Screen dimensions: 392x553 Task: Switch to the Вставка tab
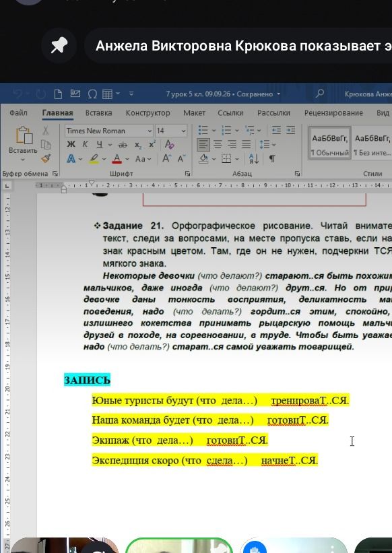(x=99, y=113)
